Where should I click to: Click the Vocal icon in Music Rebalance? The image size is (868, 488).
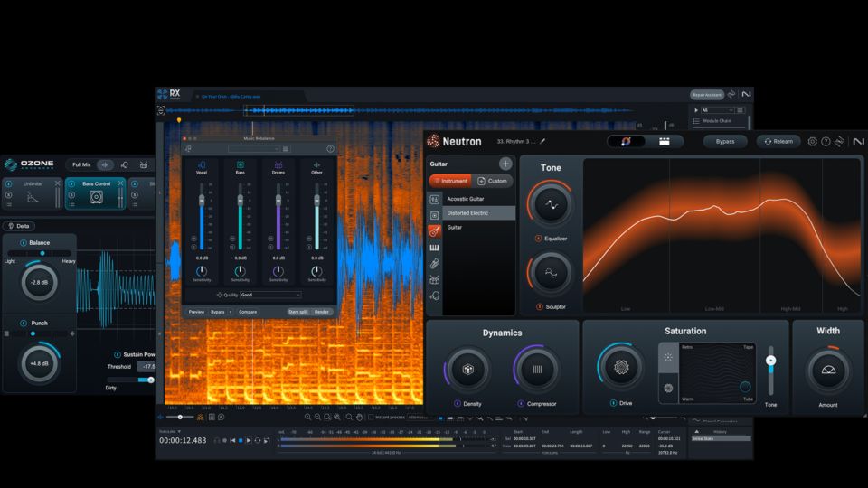202,164
